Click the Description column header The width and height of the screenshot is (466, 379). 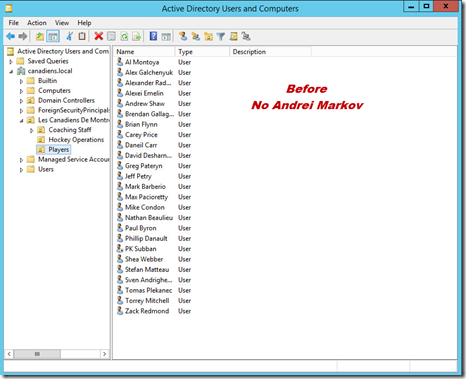tap(270, 52)
